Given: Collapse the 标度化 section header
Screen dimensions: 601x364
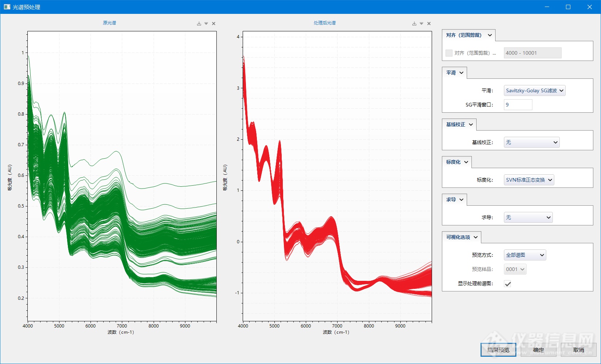Looking at the screenshot, I should [x=457, y=162].
